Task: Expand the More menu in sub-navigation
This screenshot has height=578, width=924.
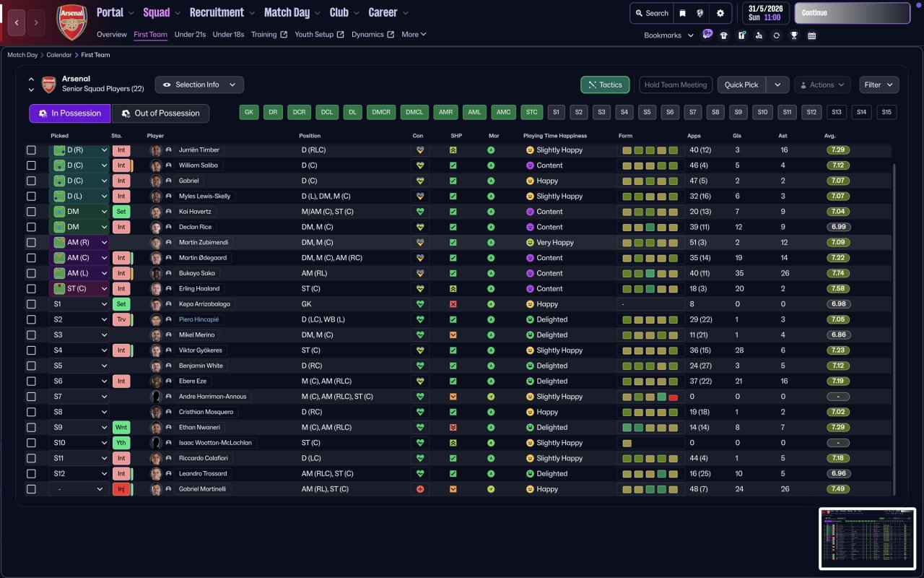Action: tap(414, 34)
